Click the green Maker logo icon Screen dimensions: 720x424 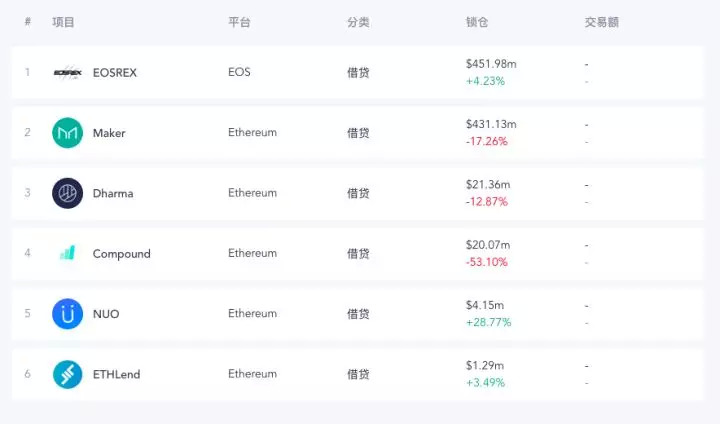coord(67,133)
